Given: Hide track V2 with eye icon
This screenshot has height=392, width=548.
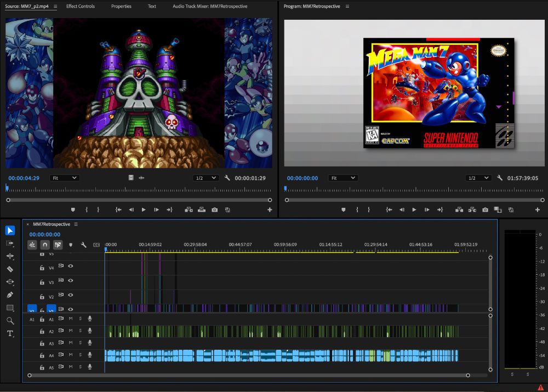Looking at the screenshot, I should click(x=71, y=295).
